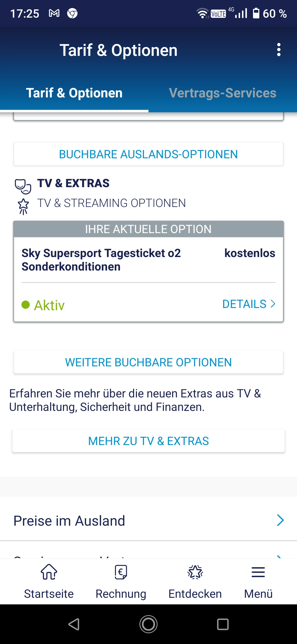Image resolution: width=297 pixels, height=644 pixels.
Task: Open the three-dot overflow menu
Action: (x=279, y=50)
